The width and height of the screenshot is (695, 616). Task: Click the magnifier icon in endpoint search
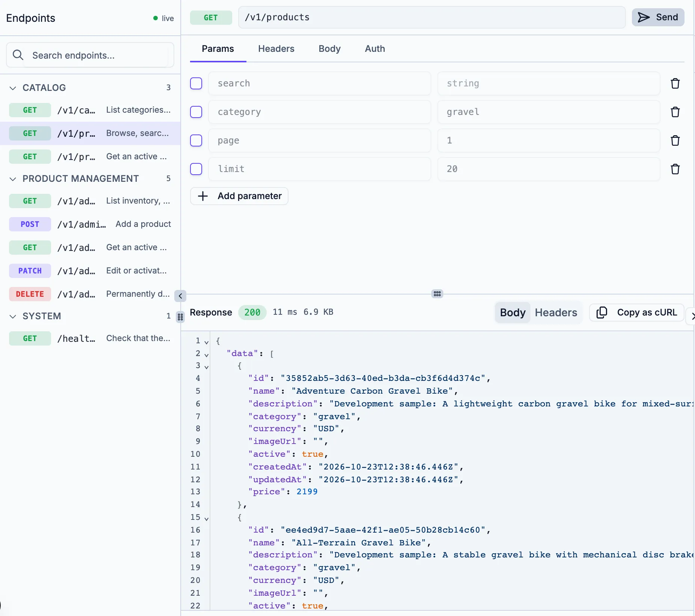point(18,55)
